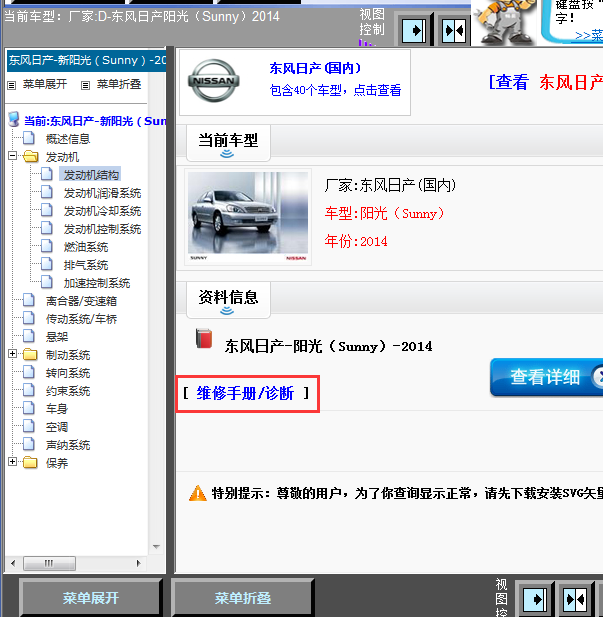Click the page icon next to 发动机润滑系统
The width and height of the screenshot is (603, 617).
46,192
